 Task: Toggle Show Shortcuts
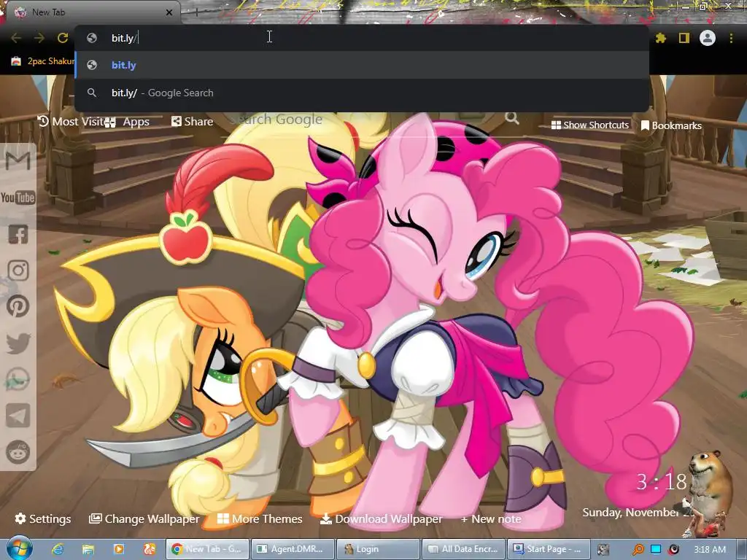pyautogui.click(x=589, y=125)
